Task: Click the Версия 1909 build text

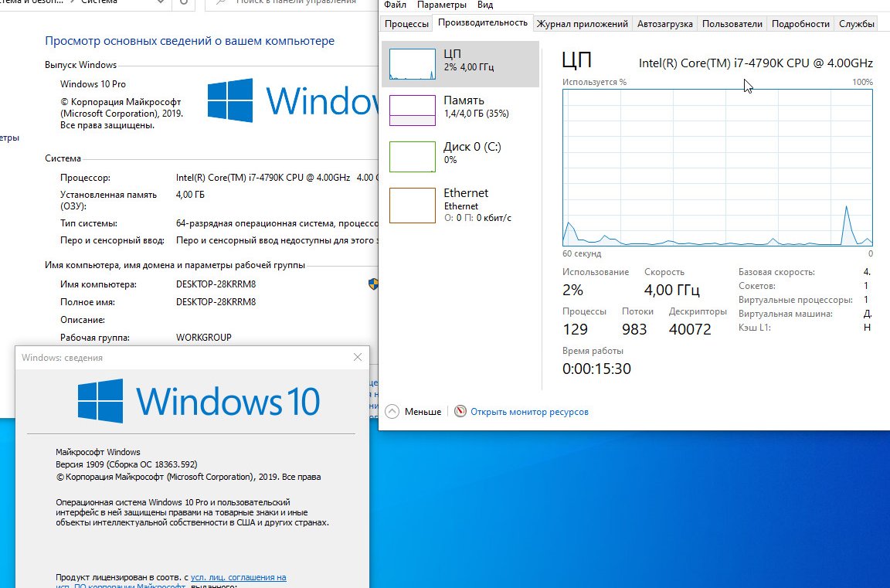Action: point(127,464)
